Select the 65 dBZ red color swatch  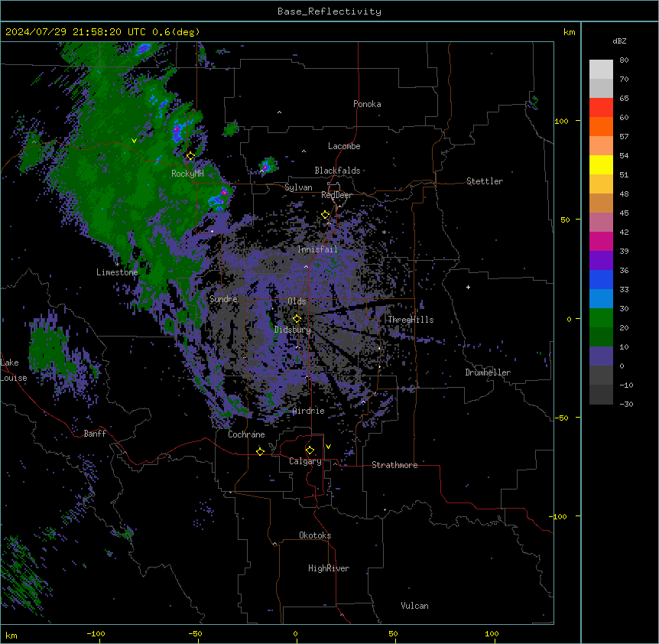(x=601, y=107)
